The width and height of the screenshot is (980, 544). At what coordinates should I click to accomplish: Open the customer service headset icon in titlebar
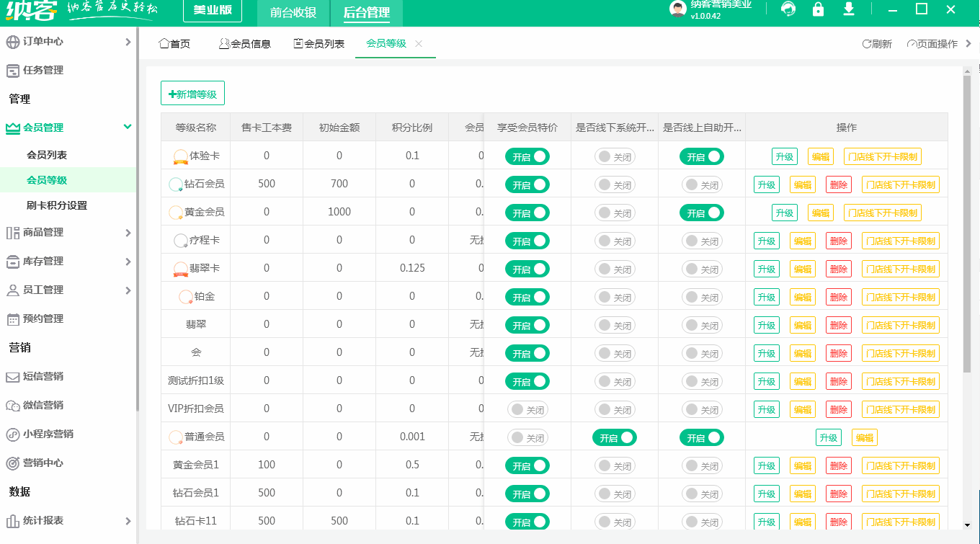[x=788, y=9]
